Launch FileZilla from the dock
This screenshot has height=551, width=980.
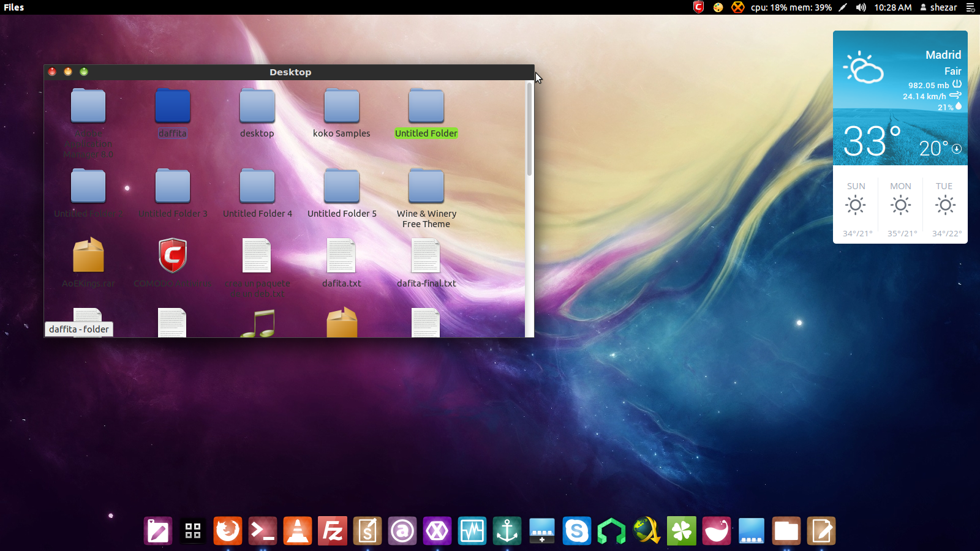click(333, 531)
